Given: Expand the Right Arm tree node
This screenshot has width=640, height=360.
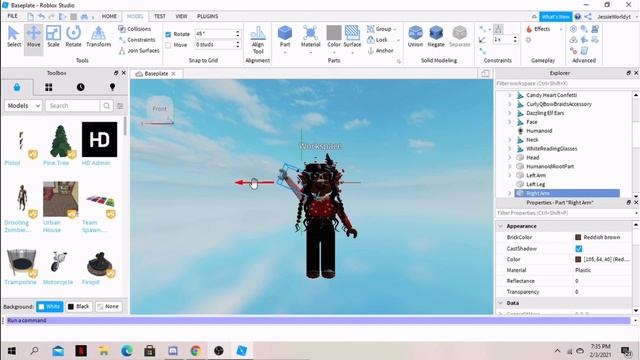Looking at the screenshot, I should (509, 193).
